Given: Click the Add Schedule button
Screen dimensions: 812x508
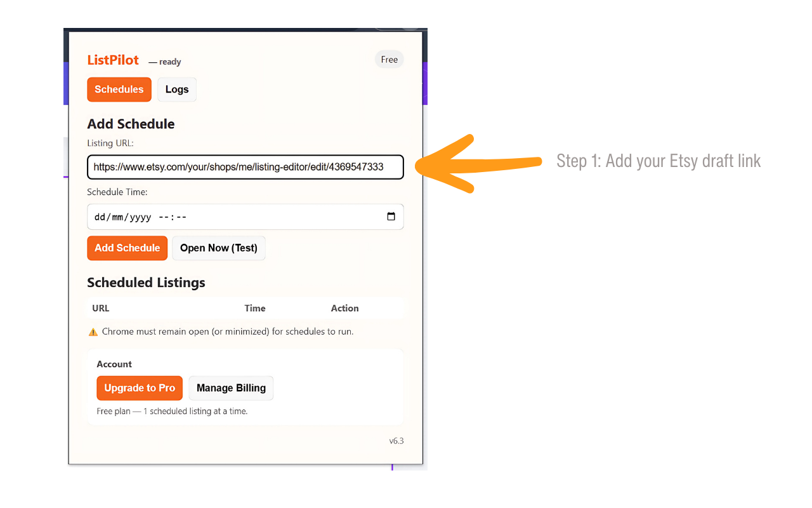Looking at the screenshot, I should point(128,248).
